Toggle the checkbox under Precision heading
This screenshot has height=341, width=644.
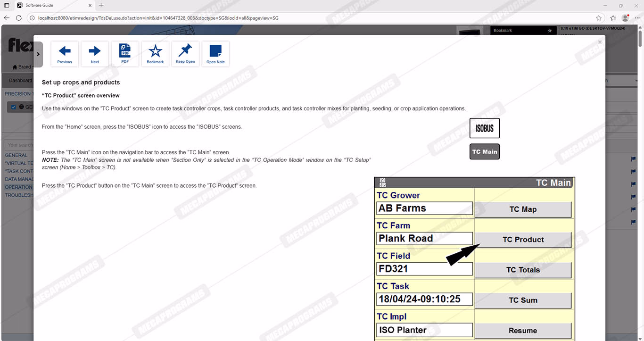(x=14, y=107)
